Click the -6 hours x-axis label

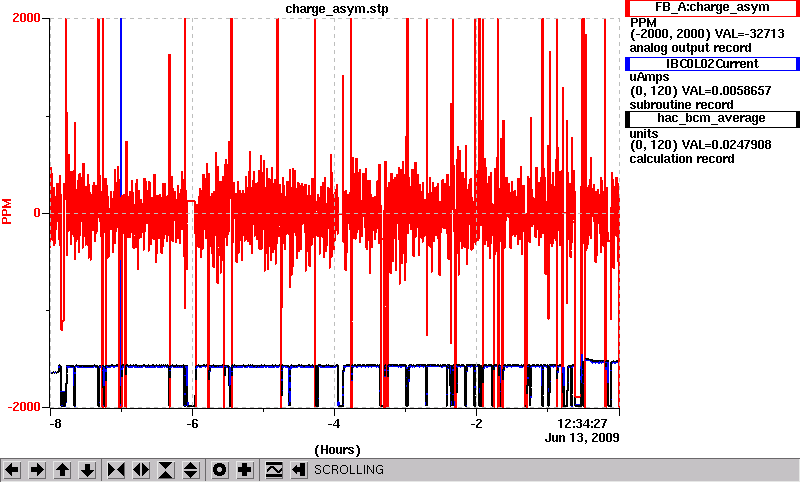coord(191,424)
